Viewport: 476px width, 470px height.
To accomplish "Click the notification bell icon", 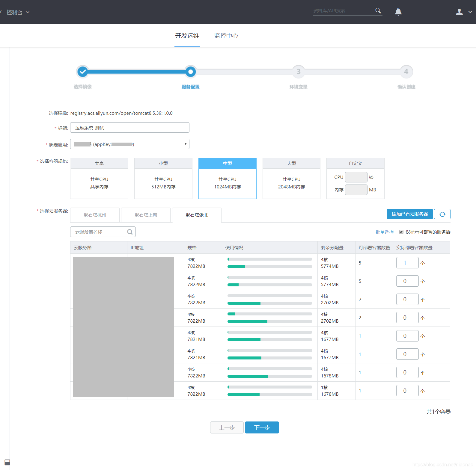I will [x=398, y=12].
